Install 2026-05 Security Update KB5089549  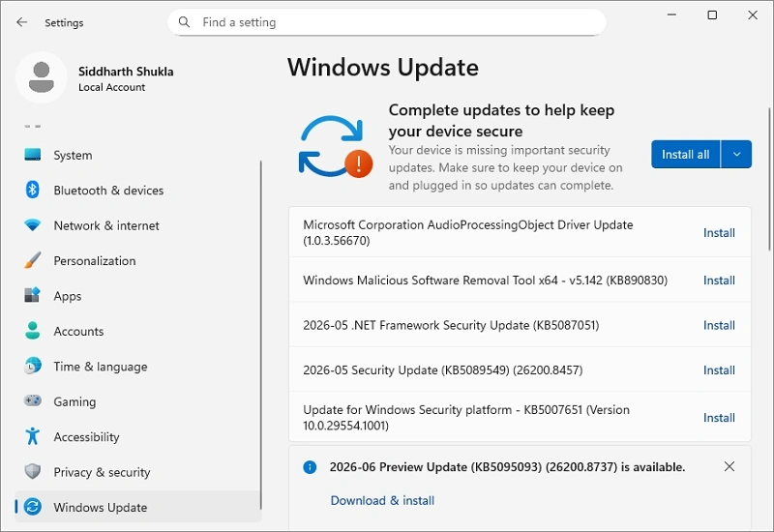click(x=719, y=369)
